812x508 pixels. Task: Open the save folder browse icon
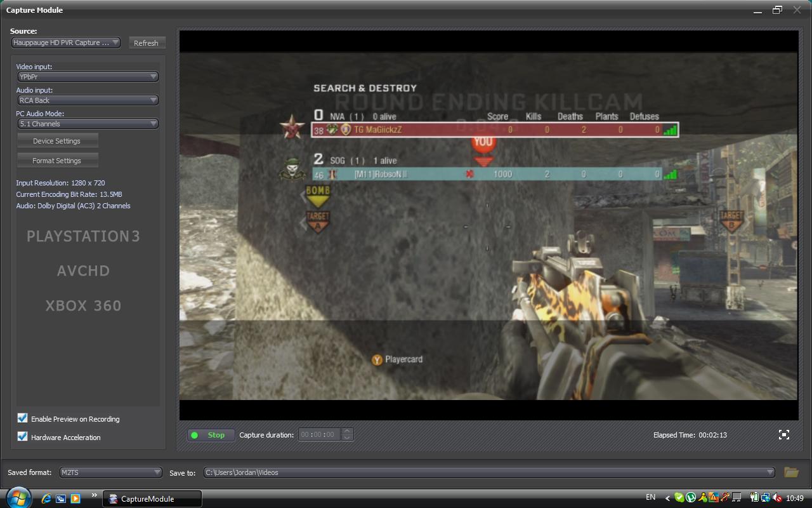790,472
